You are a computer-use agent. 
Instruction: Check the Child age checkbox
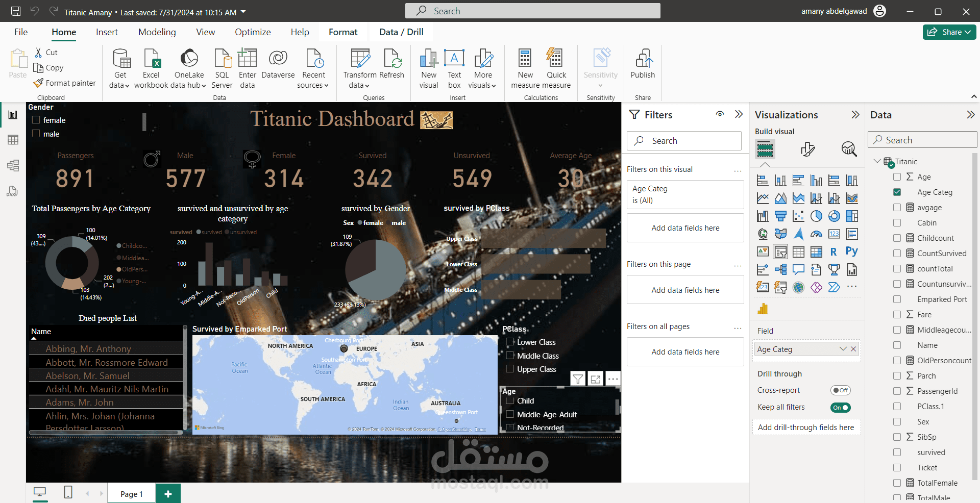coord(510,400)
